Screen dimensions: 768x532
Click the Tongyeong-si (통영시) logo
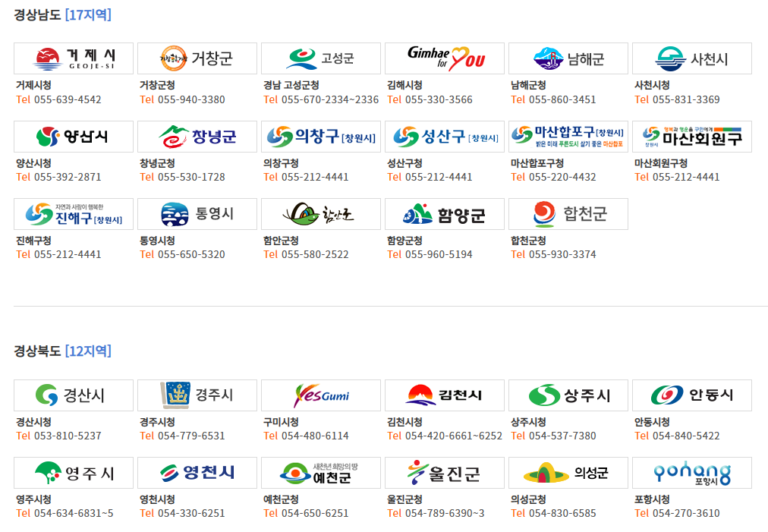point(197,214)
